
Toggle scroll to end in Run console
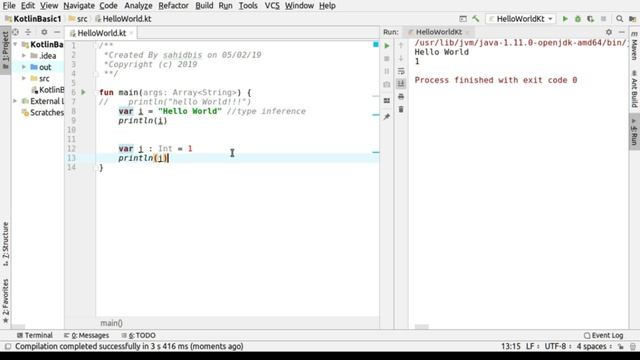pyautogui.click(x=401, y=84)
